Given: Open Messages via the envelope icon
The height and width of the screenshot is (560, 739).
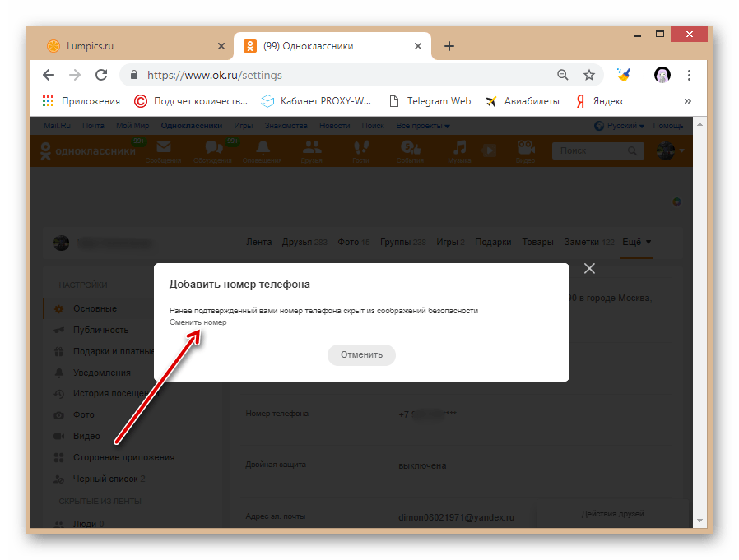Looking at the screenshot, I should click(x=162, y=148).
